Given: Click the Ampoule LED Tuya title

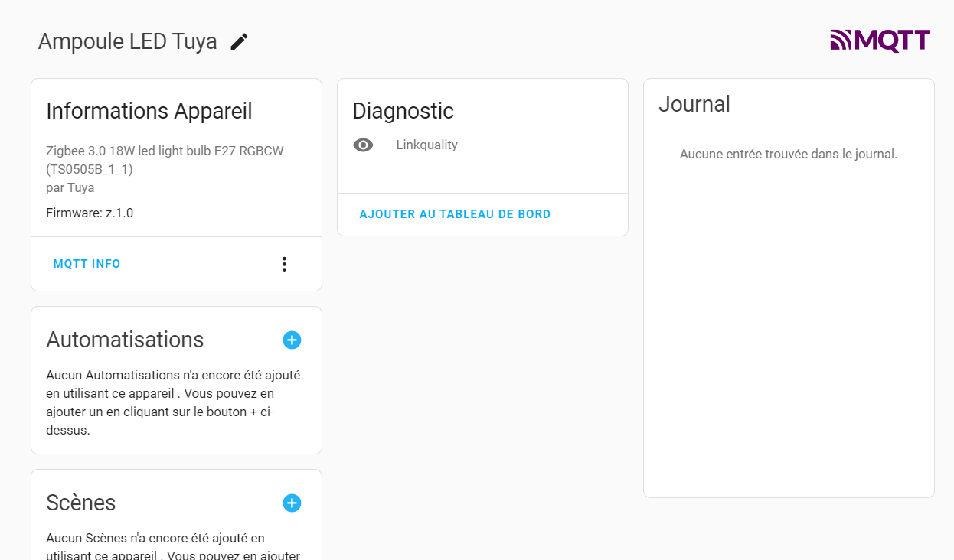Looking at the screenshot, I should point(128,41).
